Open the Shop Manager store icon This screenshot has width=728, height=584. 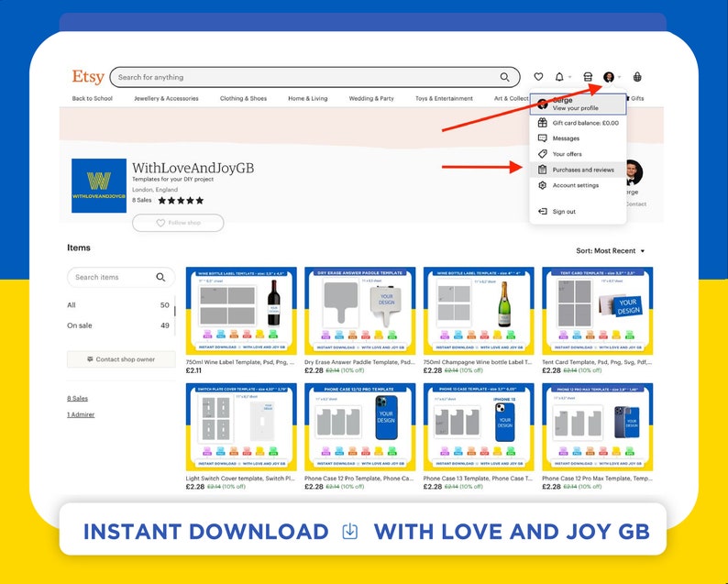click(588, 77)
